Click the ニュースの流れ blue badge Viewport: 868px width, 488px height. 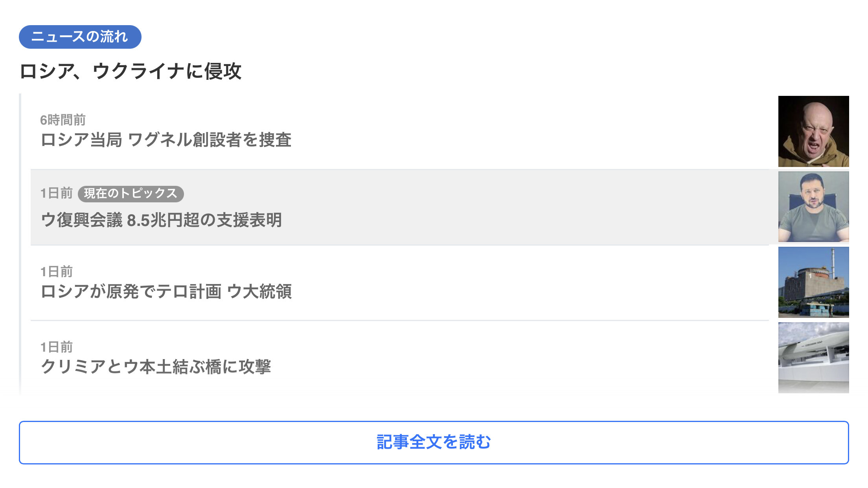click(80, 37)
